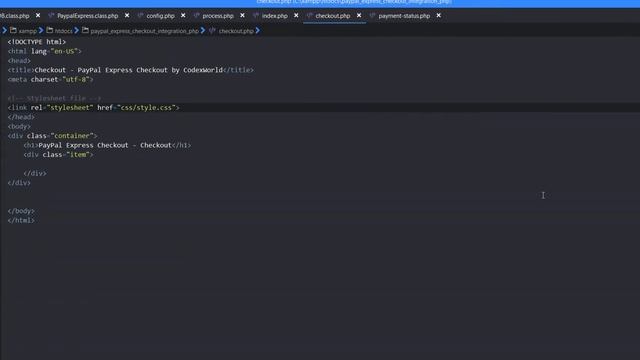The height and width of the screenshot is (360, 640).
Task: Expand chevron before xampp breadcrumb
Action: (5, 31)
